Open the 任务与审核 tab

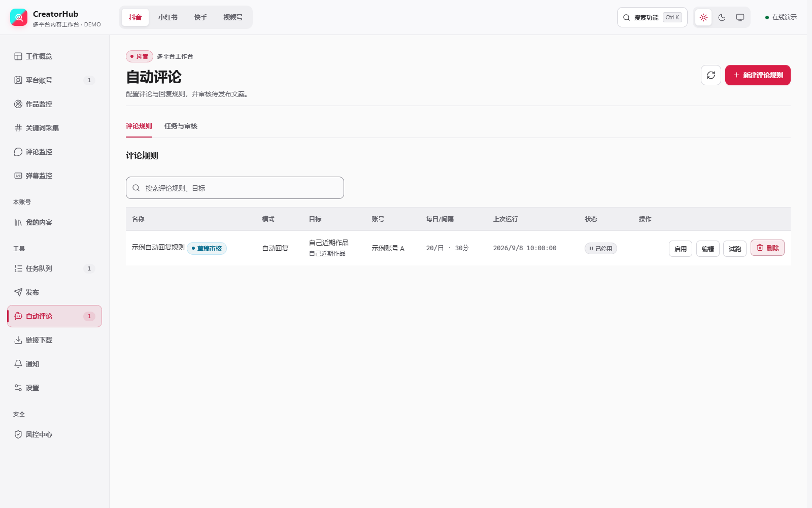tap(181, 126)
